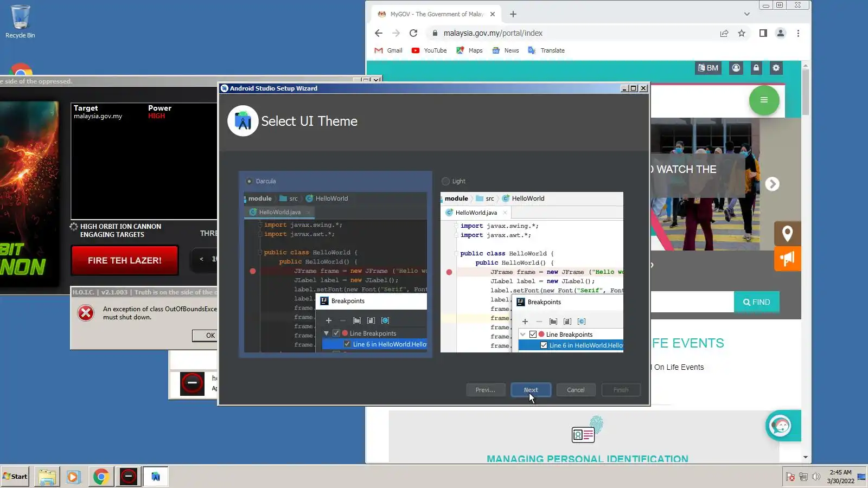Click the MyGOV search input field
868x488 pixels.
pos(692,302)
